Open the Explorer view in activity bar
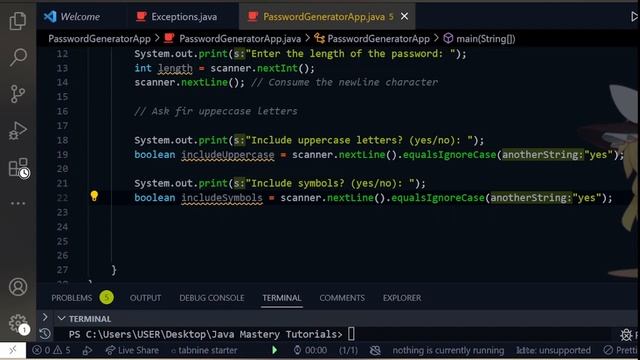Screen dimensions: 640x360 [x=18, y=20]
